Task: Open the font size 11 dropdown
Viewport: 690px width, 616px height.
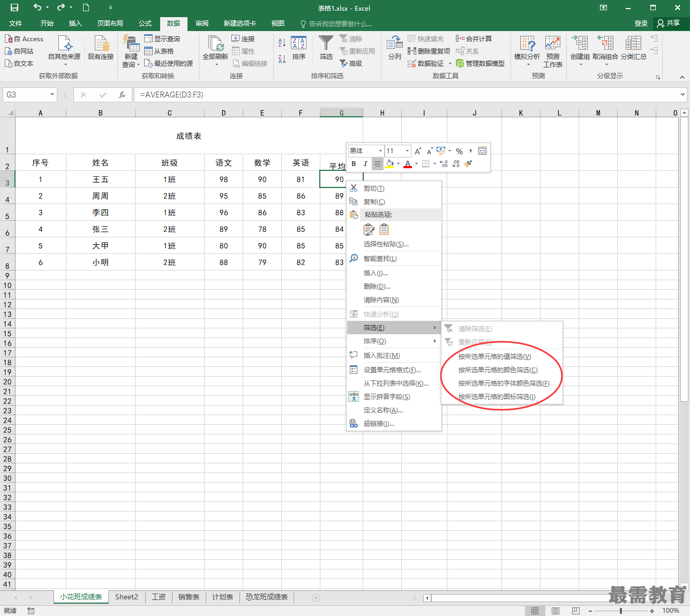Action: click(x=407, y=151)
